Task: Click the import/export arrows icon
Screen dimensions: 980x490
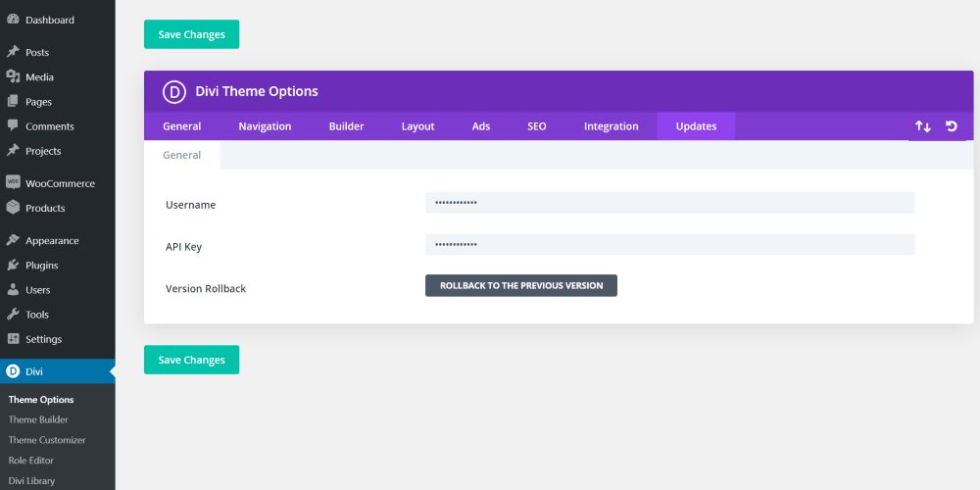Action: click(x=923, y=126)
